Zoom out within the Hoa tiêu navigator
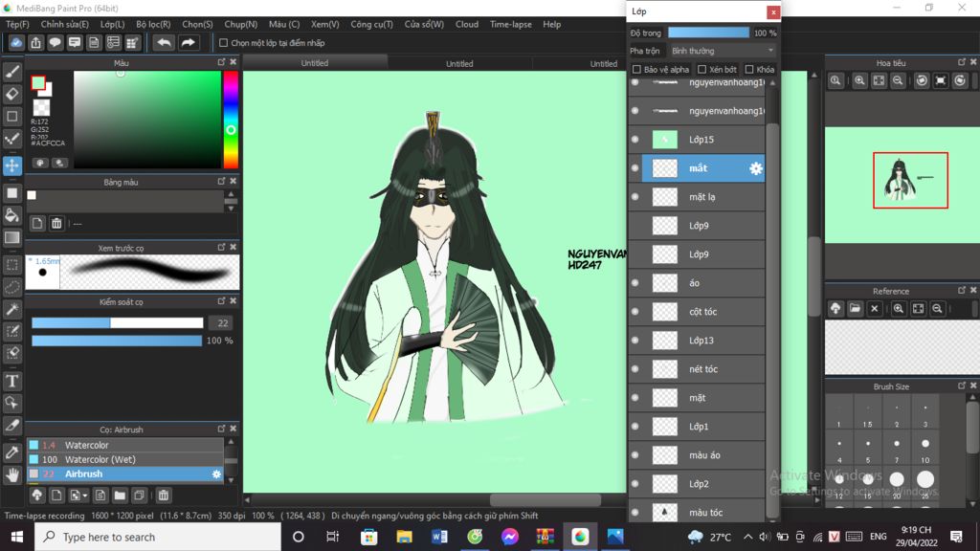 (898, 80)
